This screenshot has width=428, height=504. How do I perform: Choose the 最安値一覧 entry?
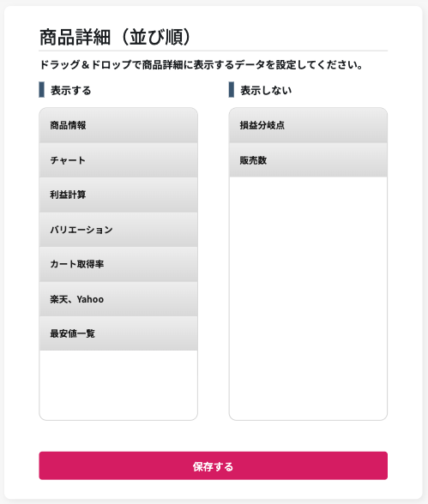tap(118, 333)
